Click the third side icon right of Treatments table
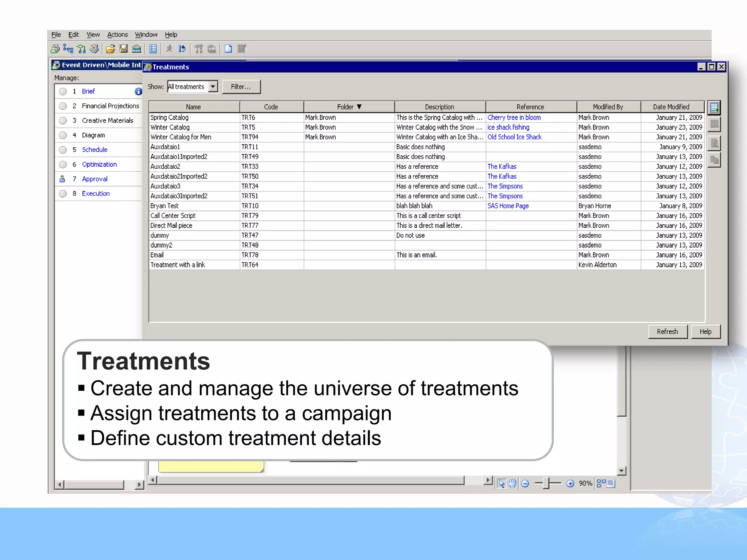The width and height of the screenshot is (747, 560). [x=714, y=143]
